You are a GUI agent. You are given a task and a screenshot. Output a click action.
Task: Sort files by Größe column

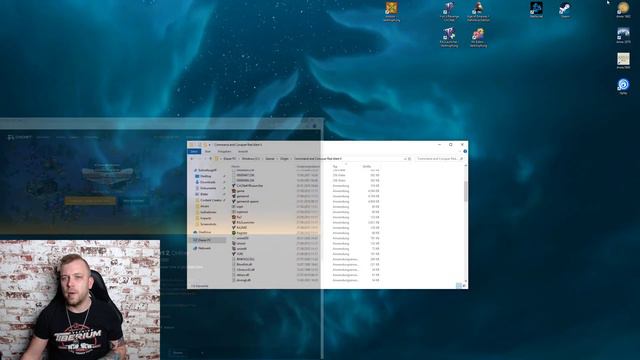(367, 166)
